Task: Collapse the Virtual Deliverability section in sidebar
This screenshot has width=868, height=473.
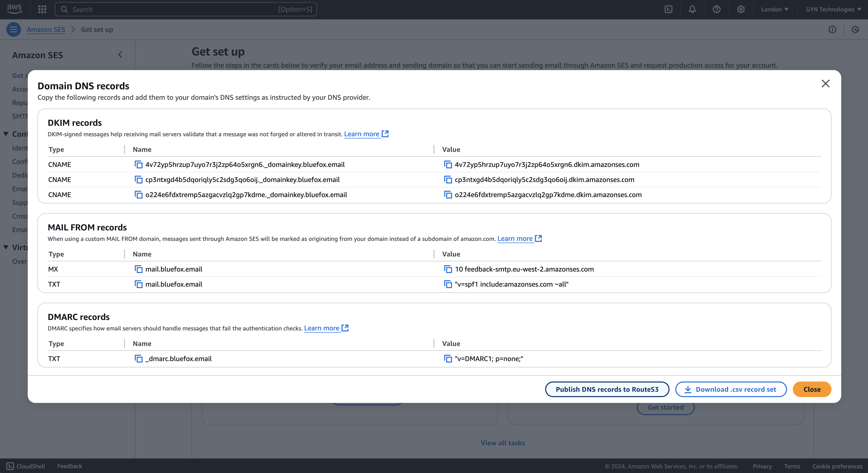Action: click(x=6, y=247)
